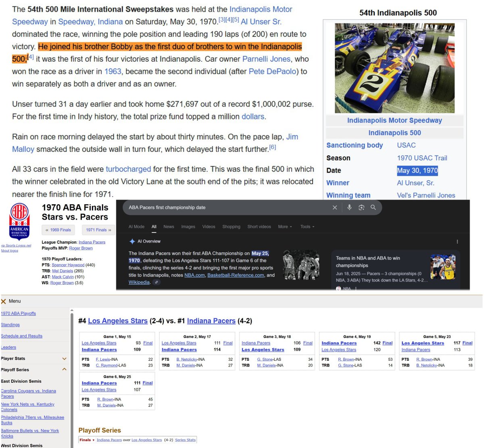Open Game 4 Final box score
Image resolution: width=484 pixels, height=448 pixels.
click(388, 343)
